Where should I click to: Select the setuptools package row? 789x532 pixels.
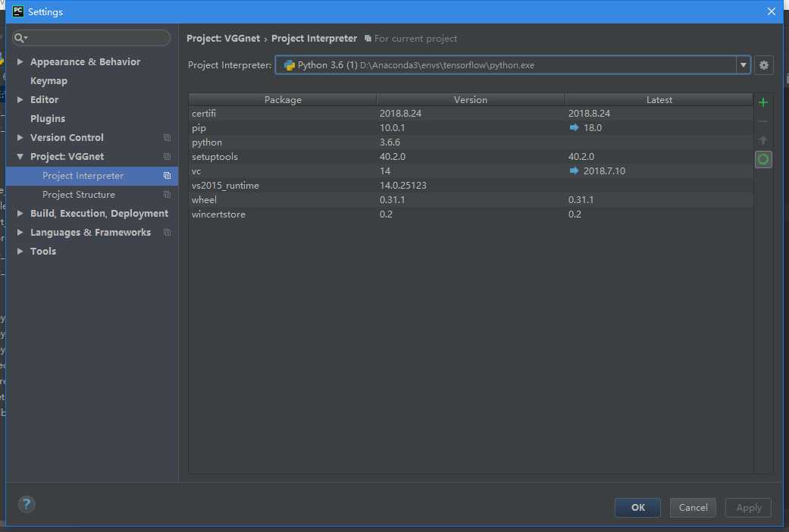(471, 157)
